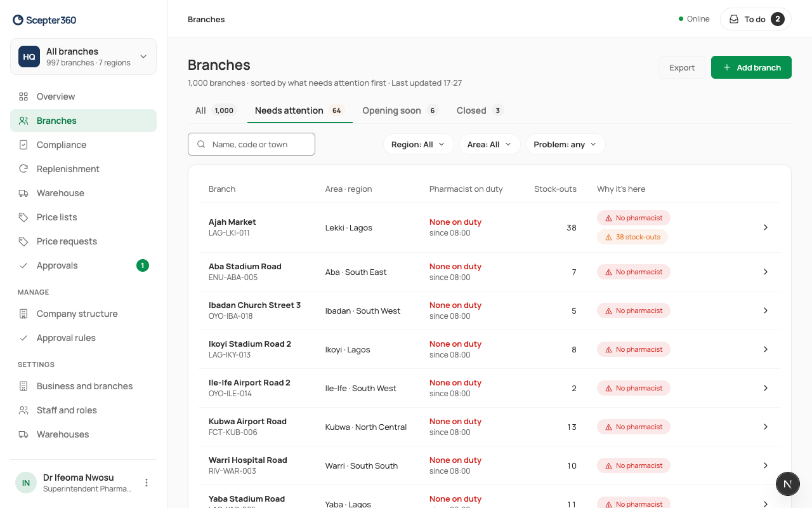Click the Scepter360 logo
Viewport: 812px width, 508px height.
pos(44,20)
